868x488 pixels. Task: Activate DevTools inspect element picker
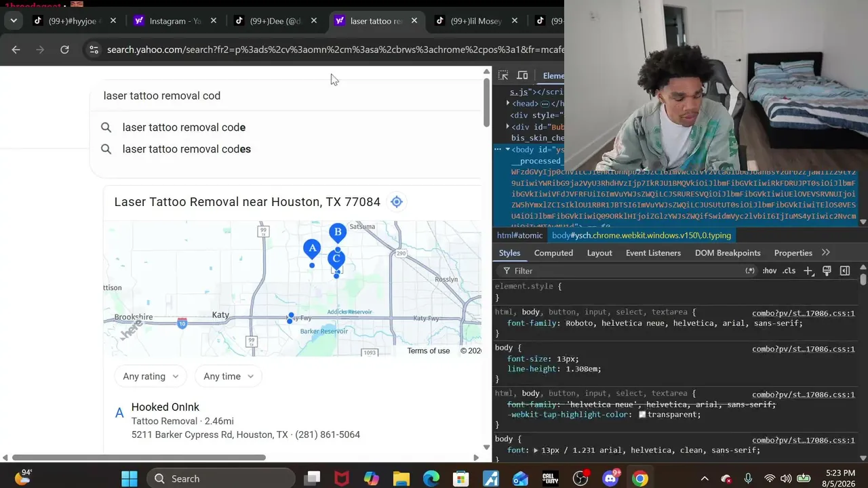coord(503,76)
